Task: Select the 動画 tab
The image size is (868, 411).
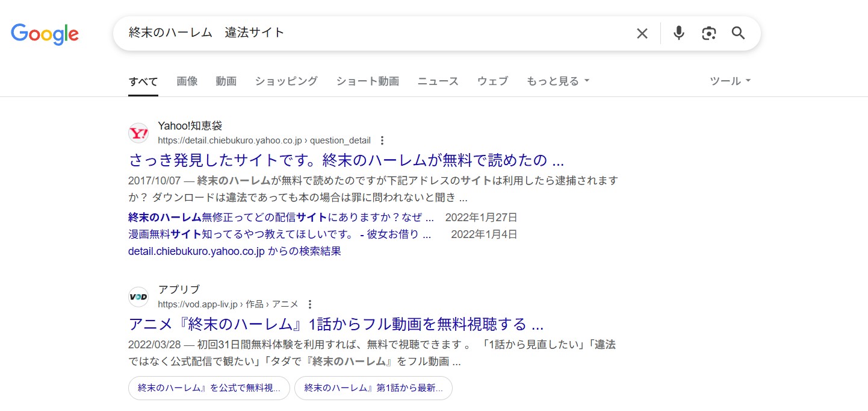Action: (x=226, y=81)
